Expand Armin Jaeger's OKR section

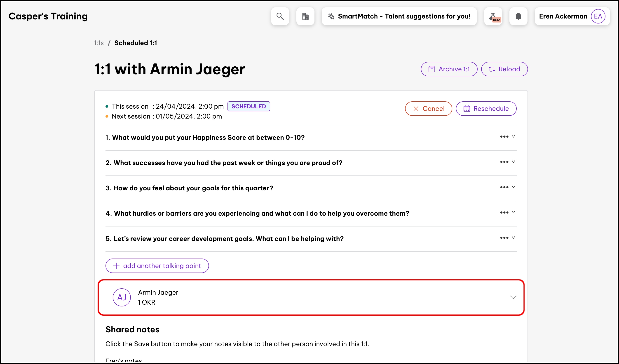click(x=513, y=297)
